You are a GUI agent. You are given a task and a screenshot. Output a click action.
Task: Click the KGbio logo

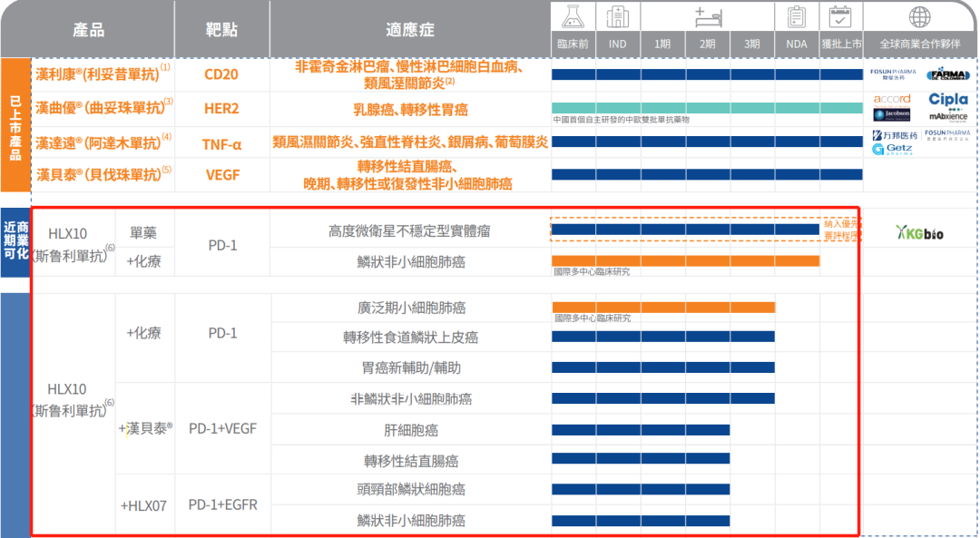[919, 233]
